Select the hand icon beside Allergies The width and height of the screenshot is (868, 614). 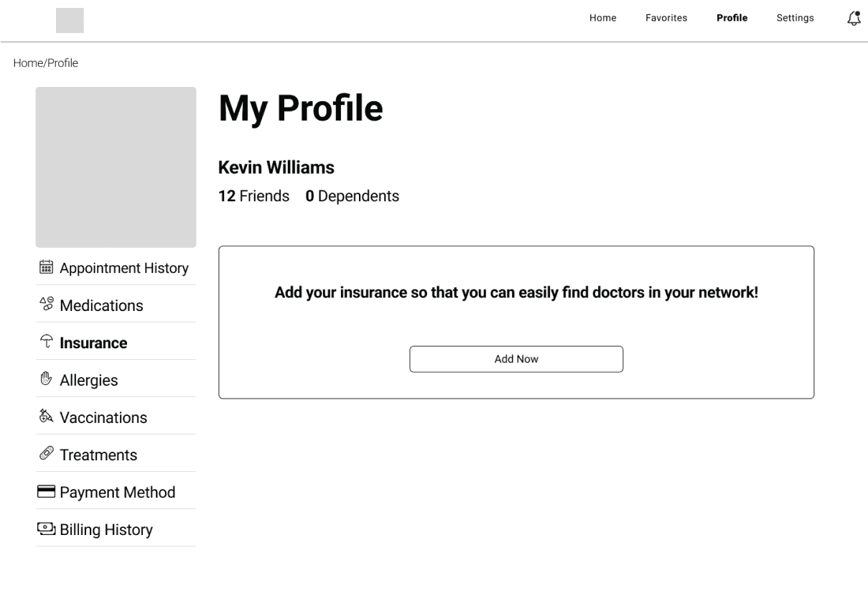click(x=46, y=380)
